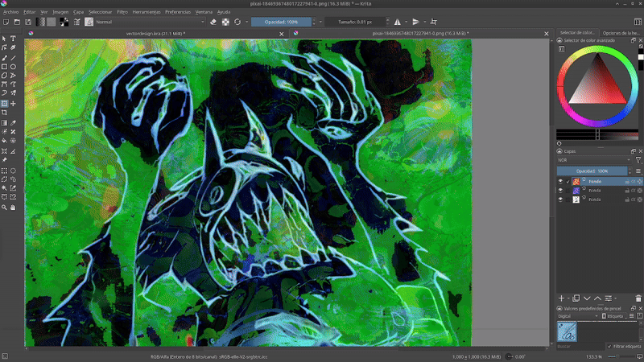Viewport: 644px width, 362px height.
Task: Toggle horizontal mirror mode
Action: [x=398, y=22]
